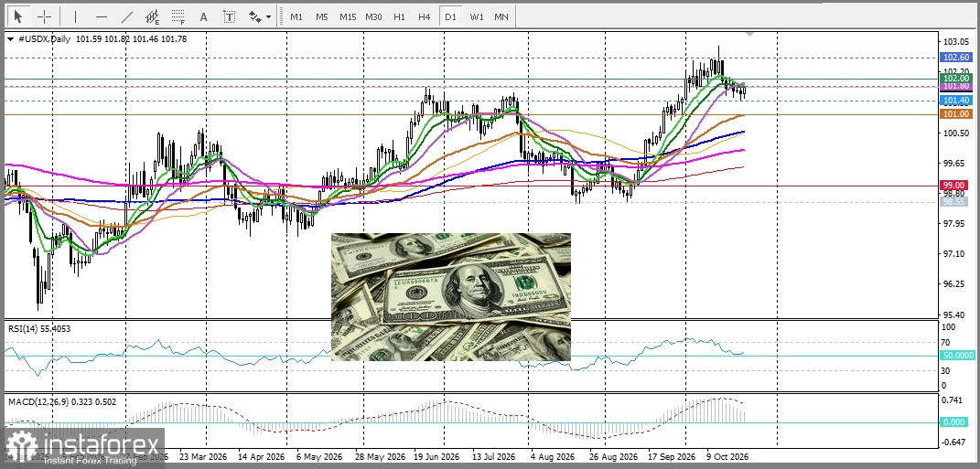Switch chart to M1 timeframe
980x469 pixels.
click(296, 16)
